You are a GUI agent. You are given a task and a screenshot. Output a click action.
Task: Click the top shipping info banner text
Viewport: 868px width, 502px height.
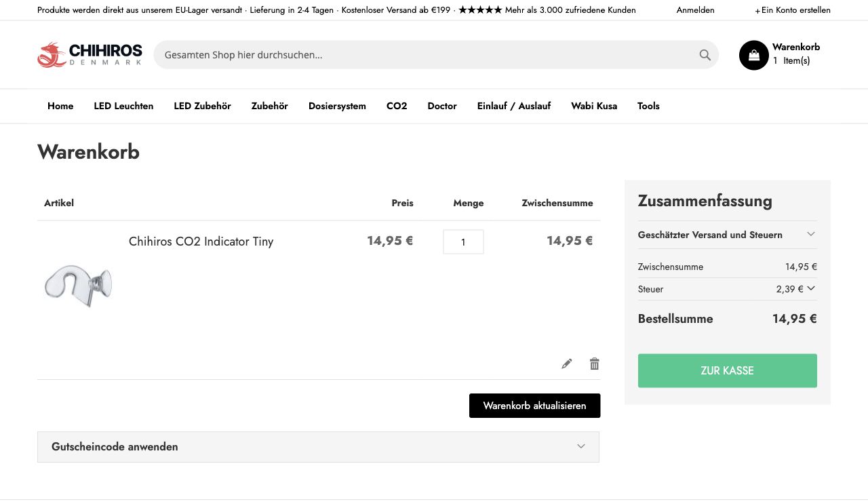coord(336,10)
